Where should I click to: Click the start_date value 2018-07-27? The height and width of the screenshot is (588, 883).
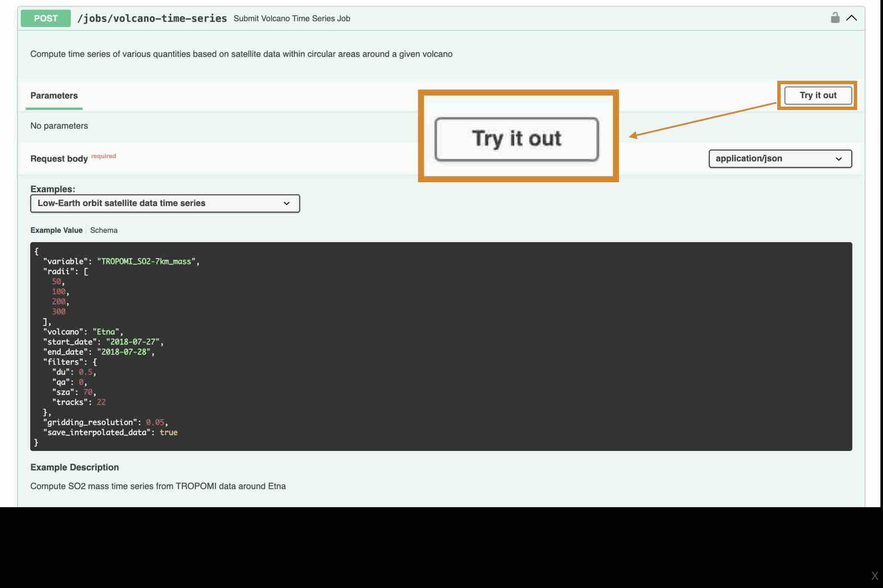[x=132, y=342]
